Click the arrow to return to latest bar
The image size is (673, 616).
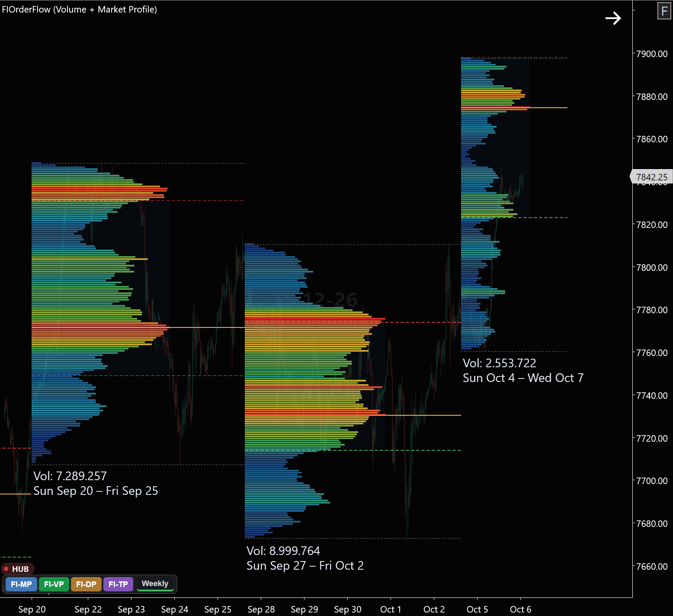(613, 18)
